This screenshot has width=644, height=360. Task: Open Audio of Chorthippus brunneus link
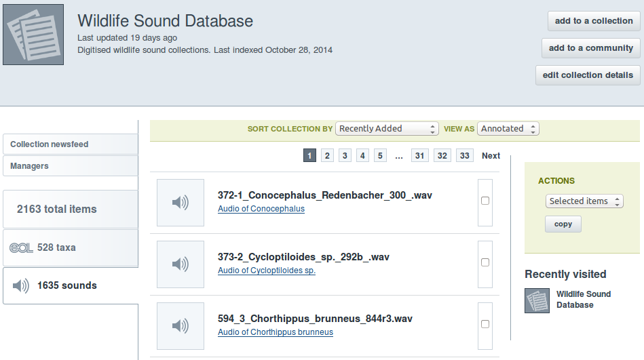point(276,332)
